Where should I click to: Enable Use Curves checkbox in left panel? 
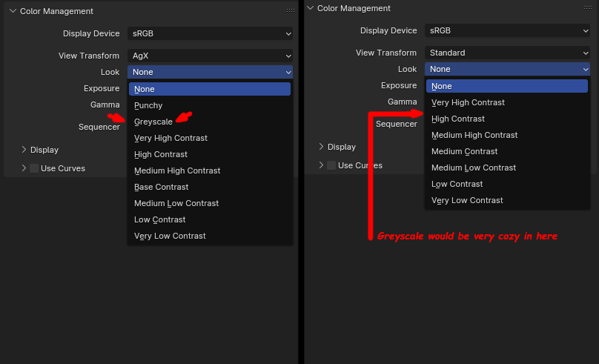pyautogui.click(x=34, y=168)
